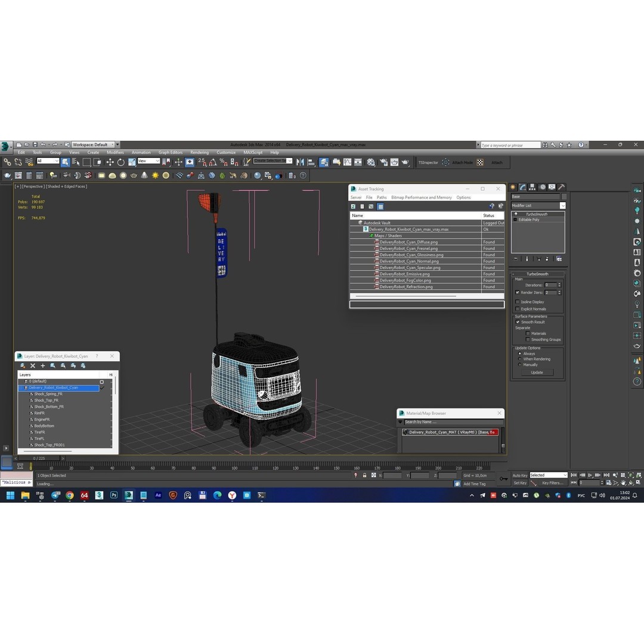
Task: Open Bitmap Performance and Memory menu
Action: [422, 197]
